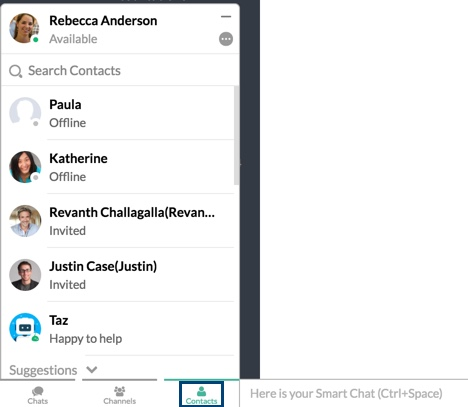Screen dimensions: 468x407
Task: Click Revanth's Invited status text
Action: (67, 231)
